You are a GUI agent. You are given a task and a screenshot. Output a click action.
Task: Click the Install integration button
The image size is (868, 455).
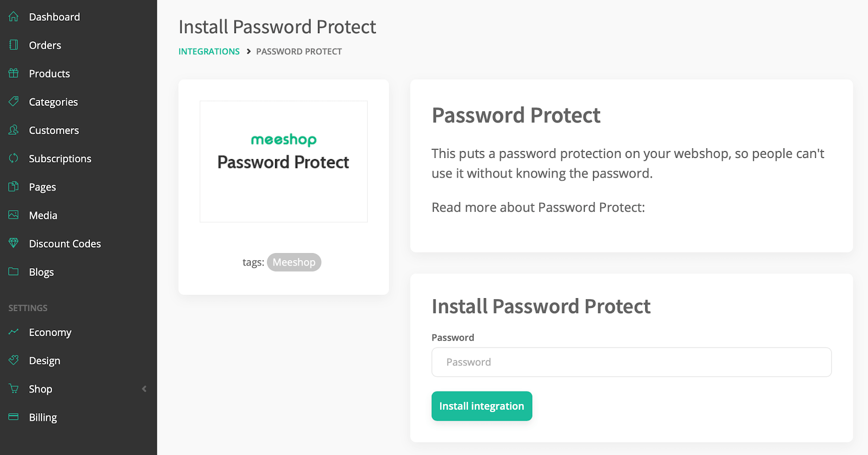[x=482, y=406]
